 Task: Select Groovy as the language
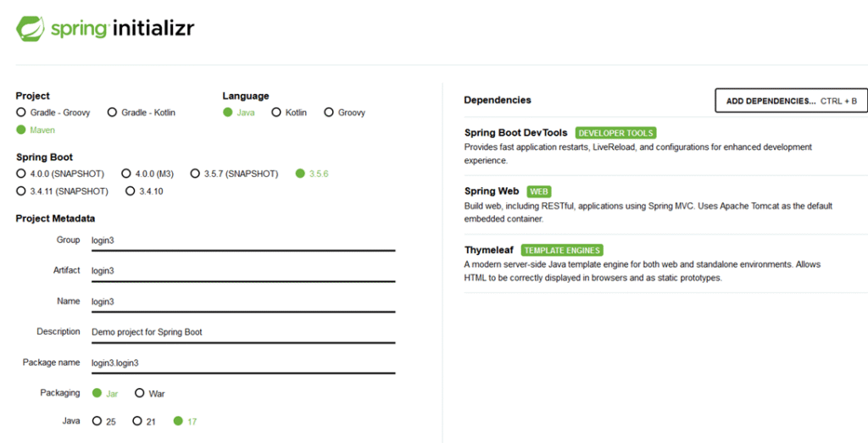pyautogui.click(x=329, y=113)
